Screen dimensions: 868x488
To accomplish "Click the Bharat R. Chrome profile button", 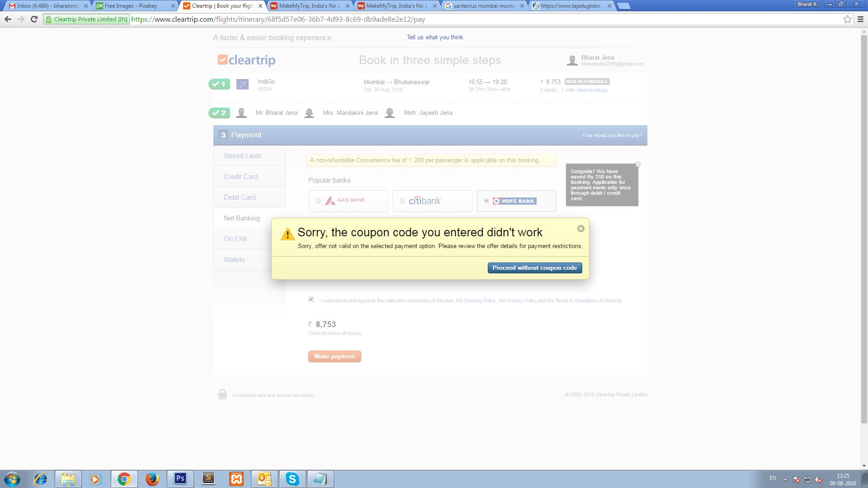I will click(x=807, y=4).
